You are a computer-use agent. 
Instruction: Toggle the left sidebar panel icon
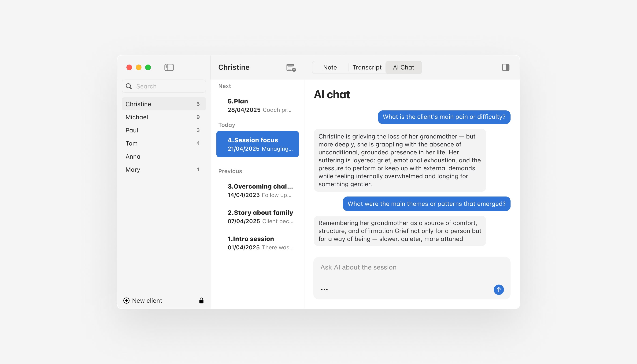(x=169, y=67)
